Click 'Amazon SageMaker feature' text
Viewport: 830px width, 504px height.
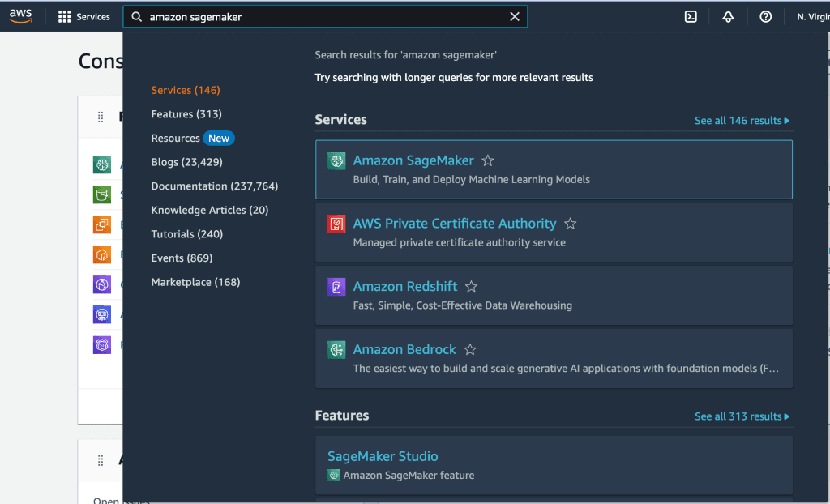[x=409, y=476]
